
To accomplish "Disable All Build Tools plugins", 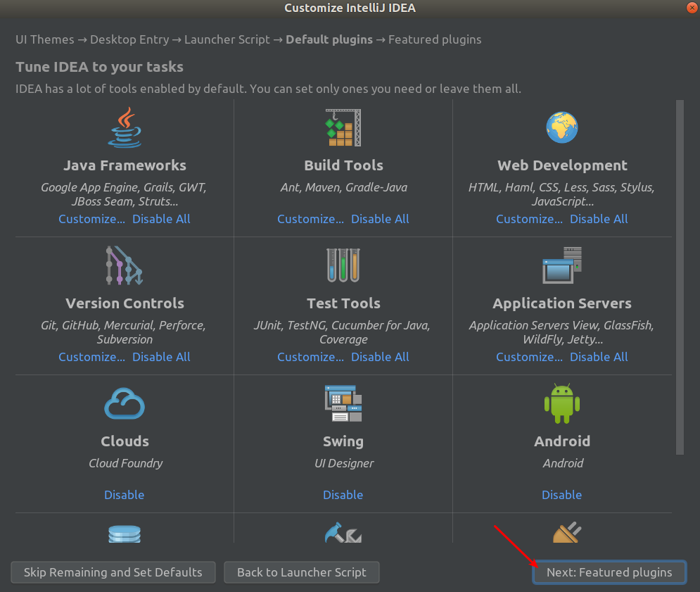I will [380, 219].
